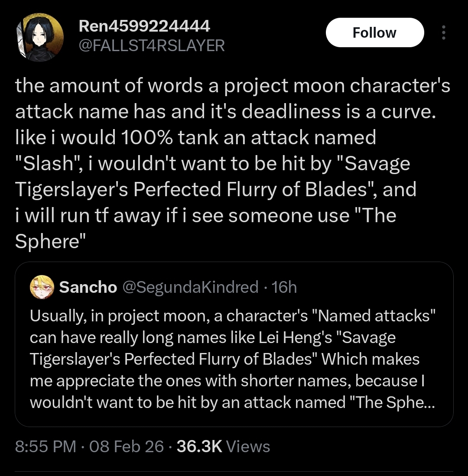Open the three-dot more options menu

[x=443, y=32]
